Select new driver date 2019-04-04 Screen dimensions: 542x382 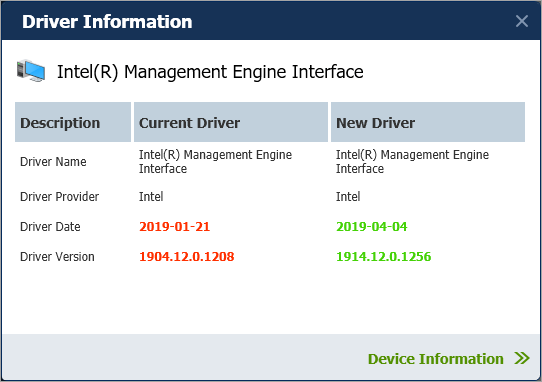(372, 226)
